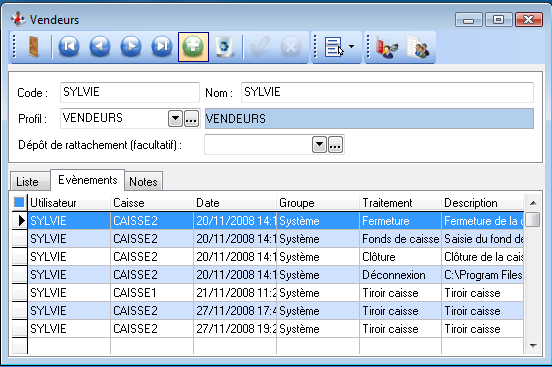Click the blue select-all grid corner
Image resolution: width=552 pixels, height=367 pixels.
pos(19,203)
